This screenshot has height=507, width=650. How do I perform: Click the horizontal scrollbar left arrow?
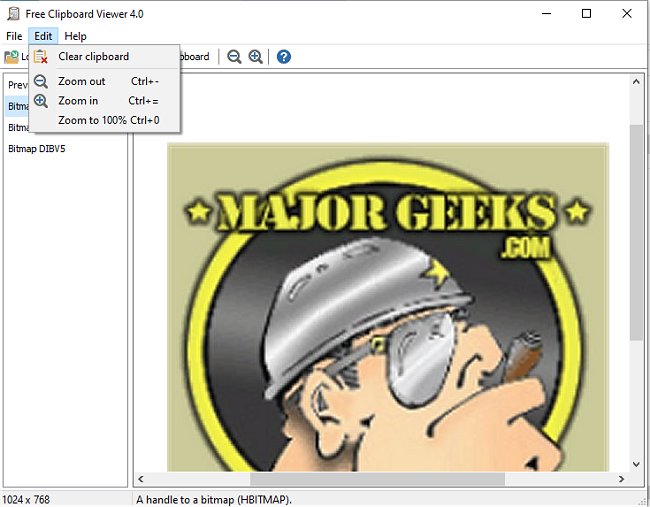click(141, 479)
